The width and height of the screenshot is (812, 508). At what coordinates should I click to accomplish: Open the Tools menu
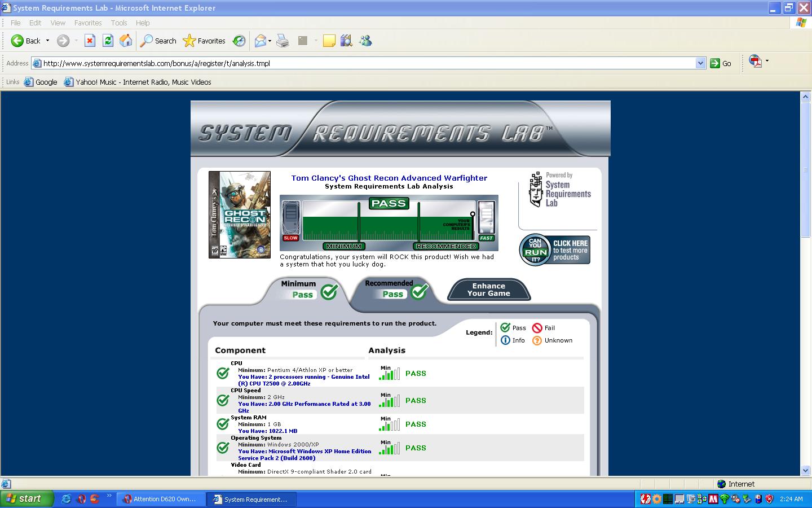tap(118, 23)
